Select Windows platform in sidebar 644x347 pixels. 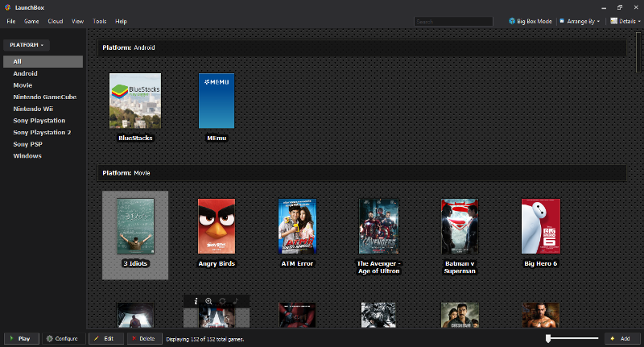point(27,156)
